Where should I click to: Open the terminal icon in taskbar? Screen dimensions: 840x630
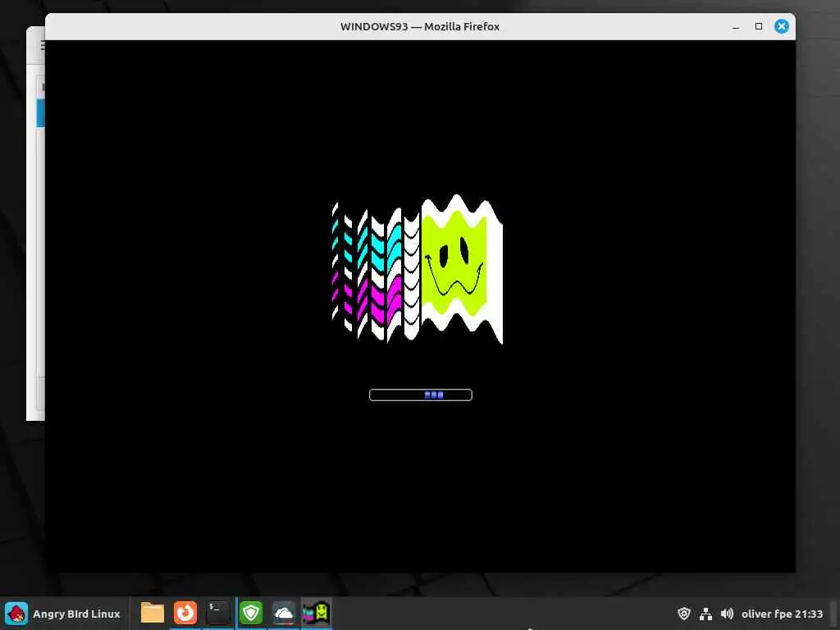click(218, 613)
